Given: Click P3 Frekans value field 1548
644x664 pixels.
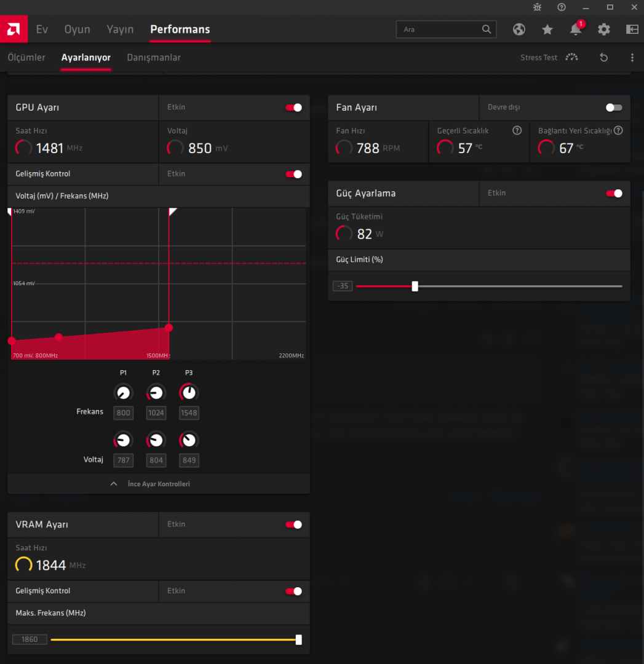Looking at the screenshot, I should click(189, 413).
